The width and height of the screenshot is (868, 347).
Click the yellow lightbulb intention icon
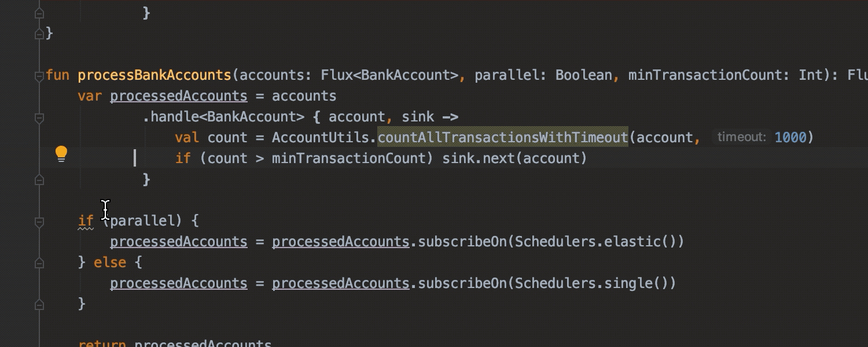click(61, 154)
